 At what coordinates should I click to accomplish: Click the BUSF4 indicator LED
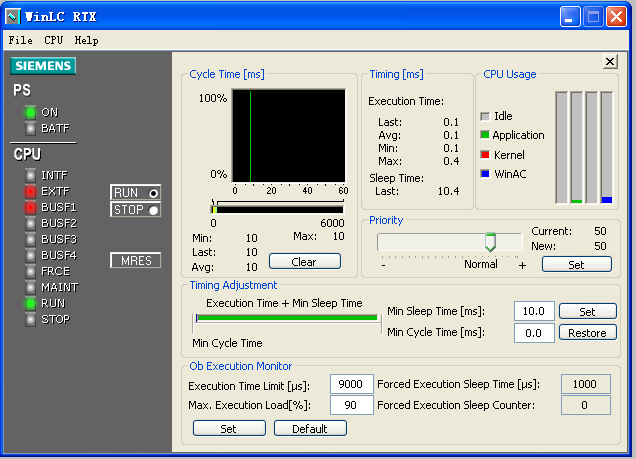tap(30, 255)
